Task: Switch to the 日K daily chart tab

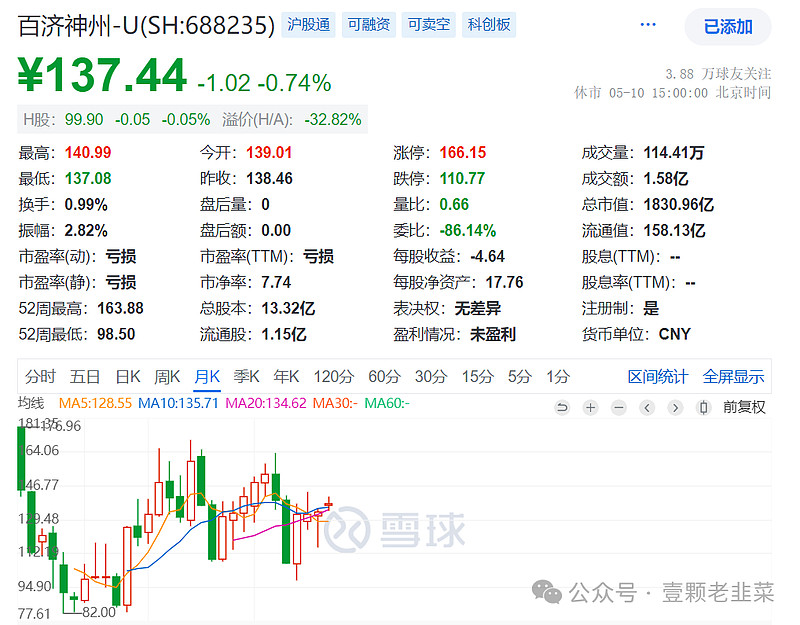Action: pyautogui.click(x=128, y=377)
